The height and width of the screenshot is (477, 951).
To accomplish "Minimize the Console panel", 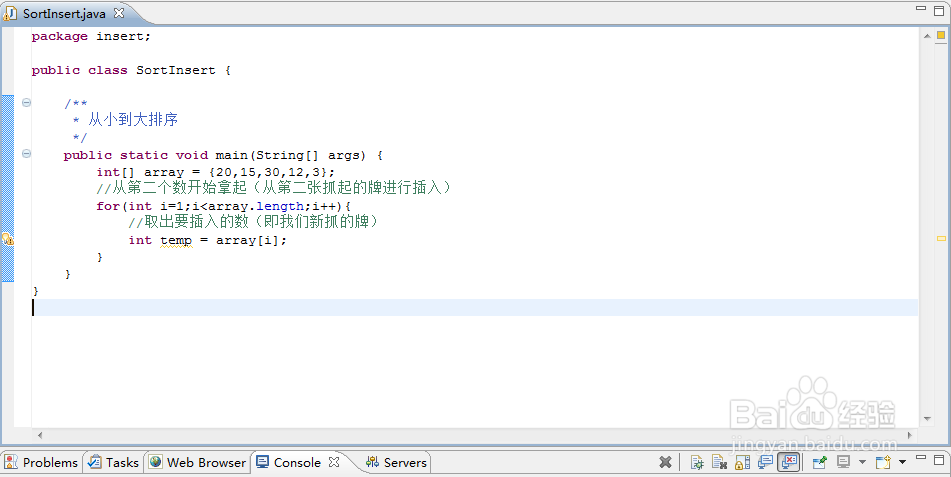I will tap(921, 458).
